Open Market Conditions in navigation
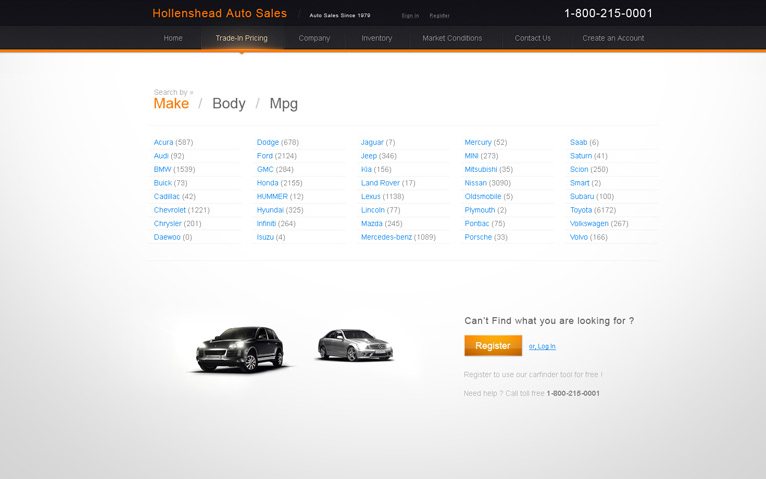 (x=452, y=38)
